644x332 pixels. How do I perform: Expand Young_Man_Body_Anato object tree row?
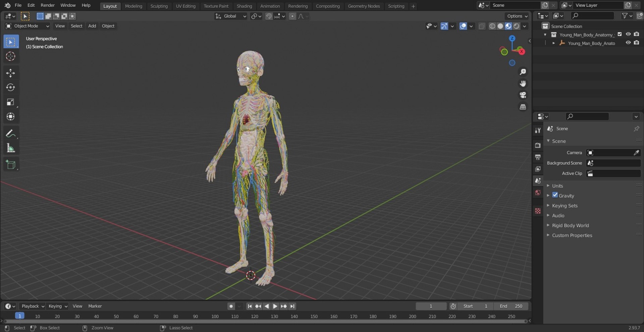tap(553, 43)
